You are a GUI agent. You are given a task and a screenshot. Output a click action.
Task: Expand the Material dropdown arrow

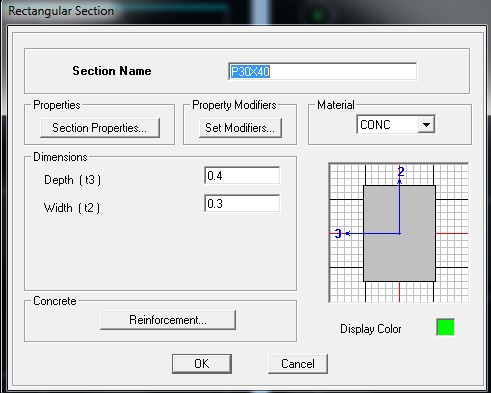point(426,125)
